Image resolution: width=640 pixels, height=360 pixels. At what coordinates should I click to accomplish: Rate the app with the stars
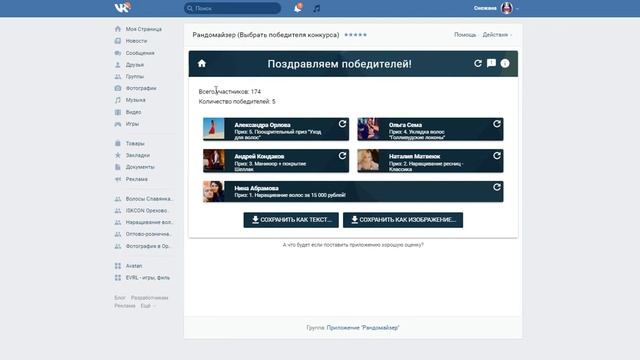[x=356, y=35]
